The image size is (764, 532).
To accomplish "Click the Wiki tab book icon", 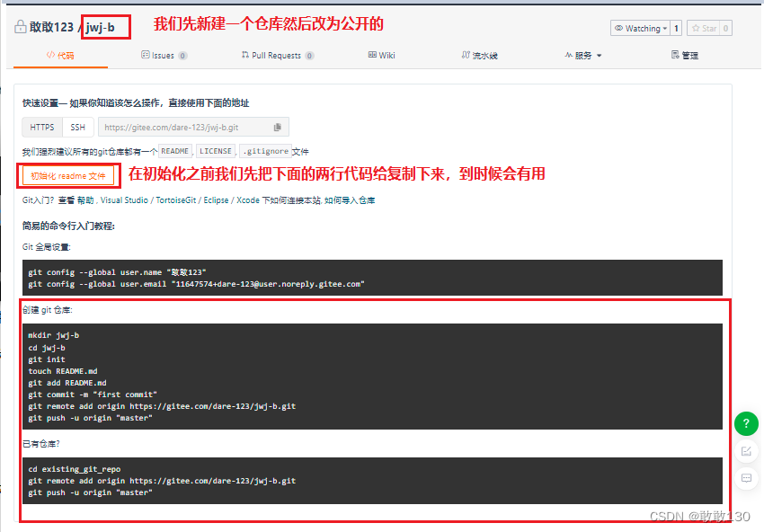I will (372, 55).
